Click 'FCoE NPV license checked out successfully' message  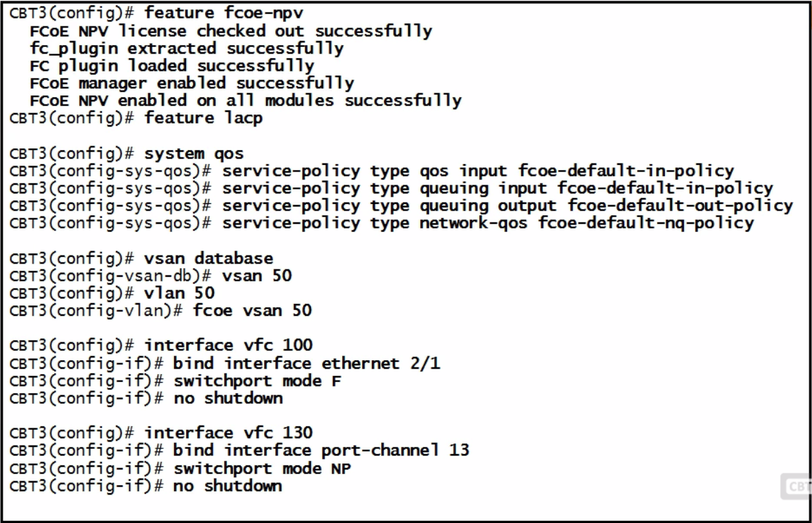pyautogui.click(x=231, y=31)
